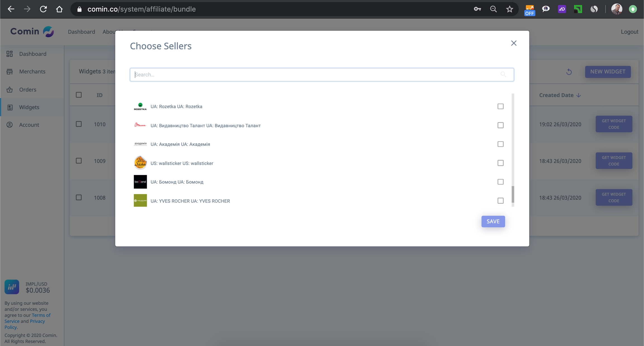Go back in browser history
The height and width of the screenshot is (346, 644).
tap(11, 9)
